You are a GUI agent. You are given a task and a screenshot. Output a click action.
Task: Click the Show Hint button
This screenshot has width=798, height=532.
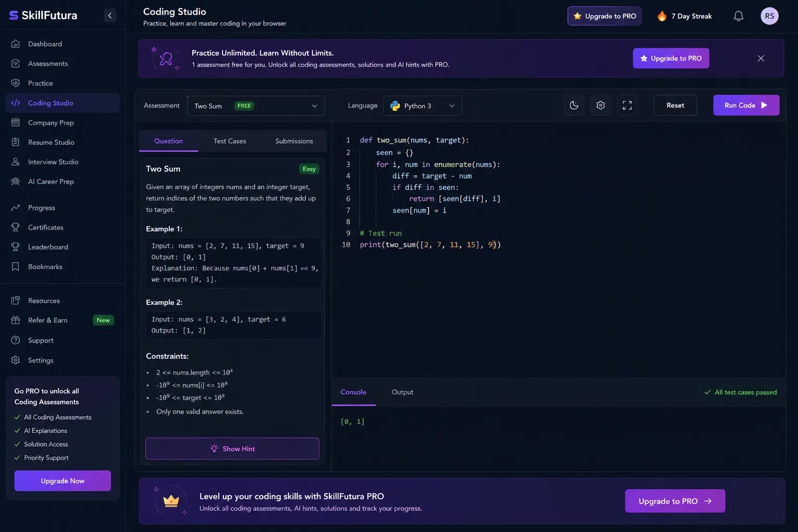[x=232, y=449]
